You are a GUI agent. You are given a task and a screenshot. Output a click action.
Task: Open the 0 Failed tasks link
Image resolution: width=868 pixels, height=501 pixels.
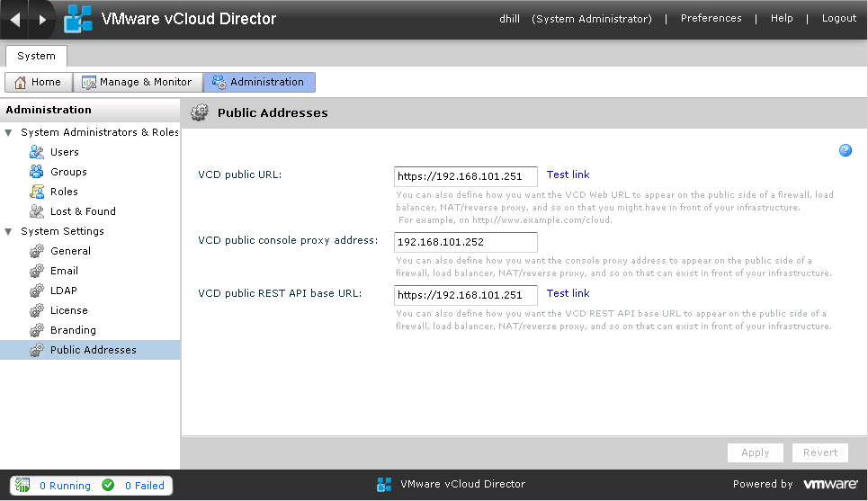pos(145,486)
